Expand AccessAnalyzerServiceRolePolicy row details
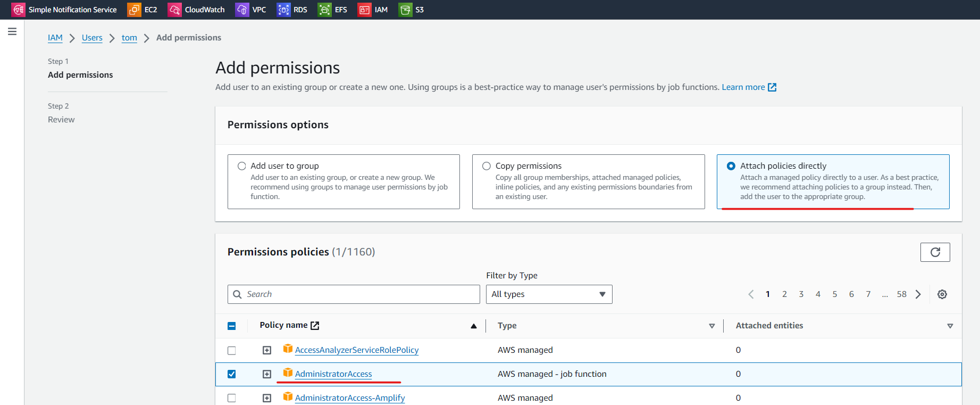 [x=267, y=350]
